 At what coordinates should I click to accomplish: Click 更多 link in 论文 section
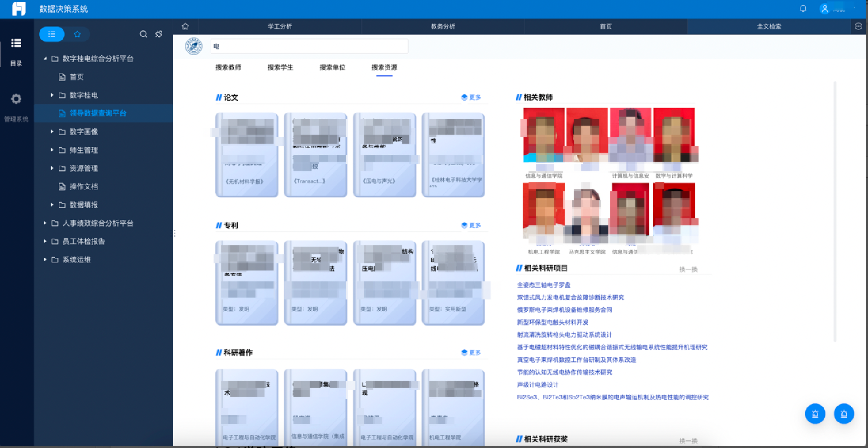471,97
